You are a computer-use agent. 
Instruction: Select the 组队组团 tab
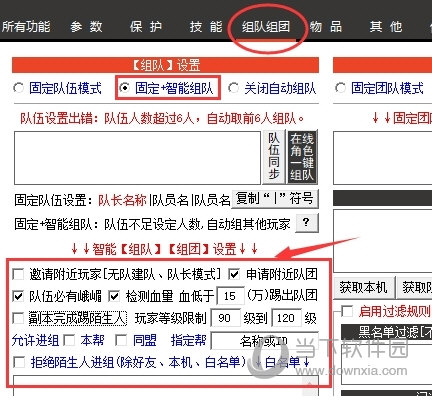[266, 27]
